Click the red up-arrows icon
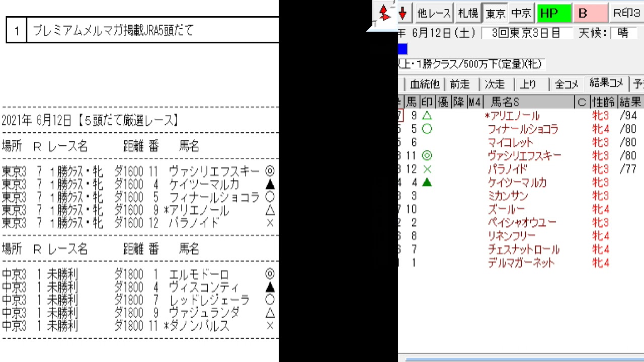Image resolution: width=644 pixels, height=362 pixels. click(384, 13)
